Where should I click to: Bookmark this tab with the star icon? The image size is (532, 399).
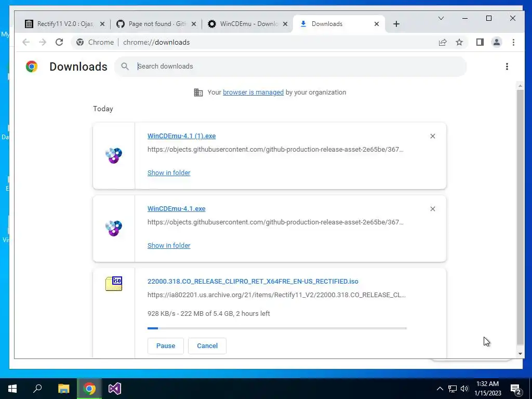click(459, 42)
